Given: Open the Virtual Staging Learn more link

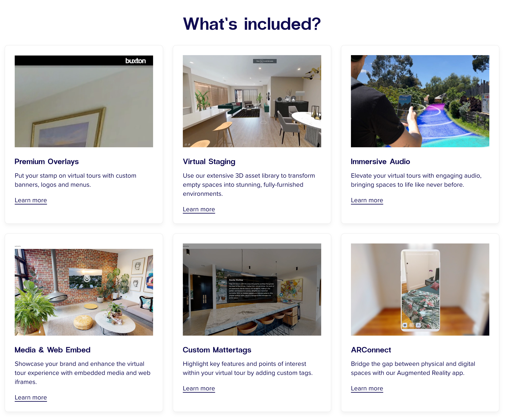Looking at the screenshot, I should click(x=199, y=209).
